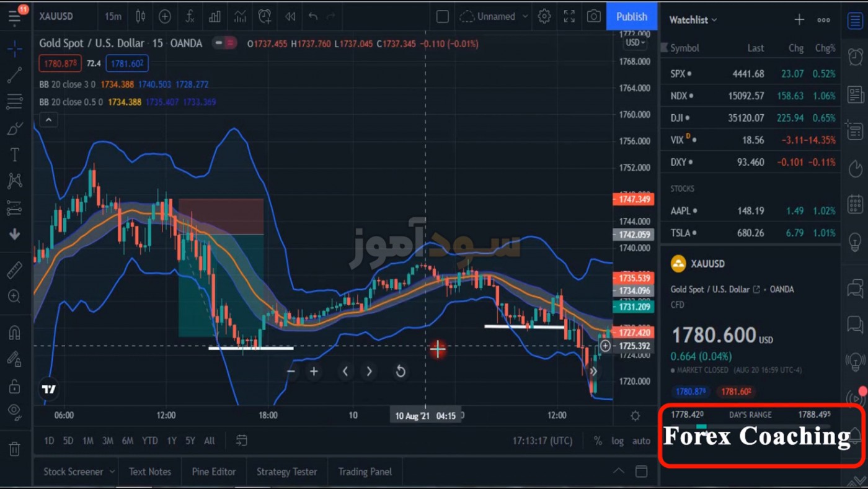This screenshot has width=868, height=489.
Task: Collapse the bottom panel chevron
Action: pyautogui.click(x=619, y=472)
